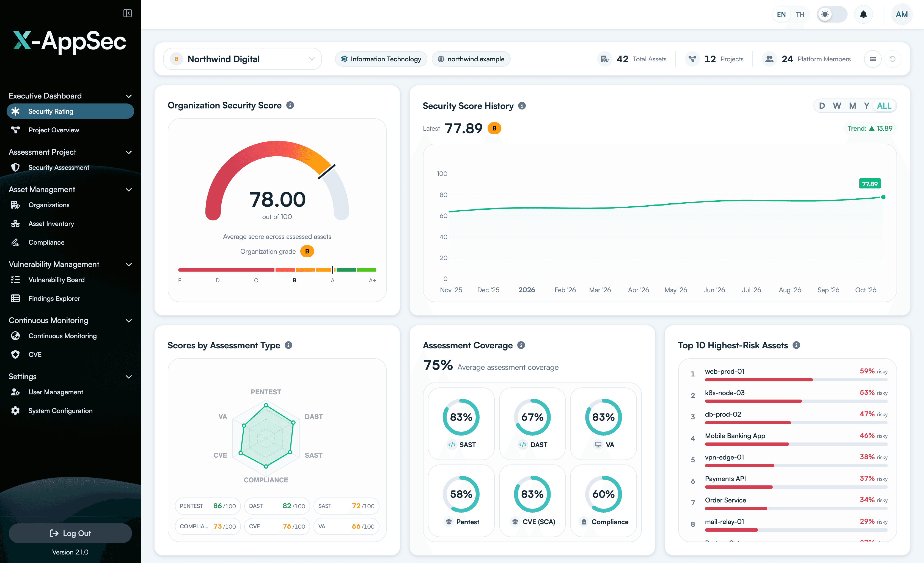Switch language to TH
Image resolution: width=924 pixels, height=563 pixels.
[800, 14]
